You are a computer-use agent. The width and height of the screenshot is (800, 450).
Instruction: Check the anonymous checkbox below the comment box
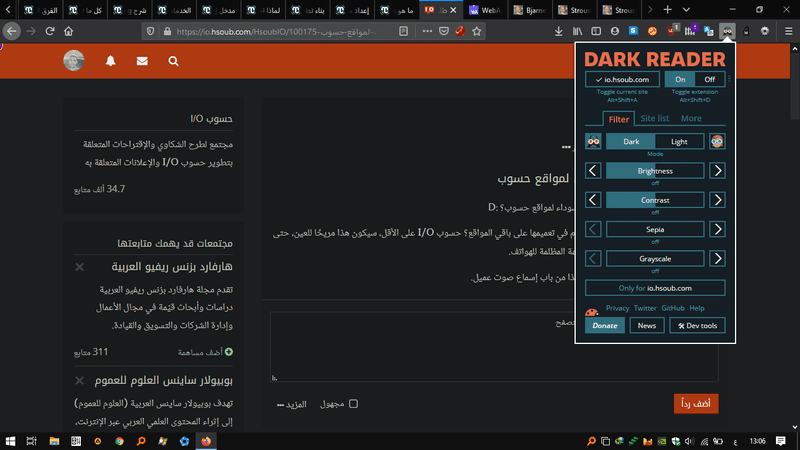click(353, 404)
